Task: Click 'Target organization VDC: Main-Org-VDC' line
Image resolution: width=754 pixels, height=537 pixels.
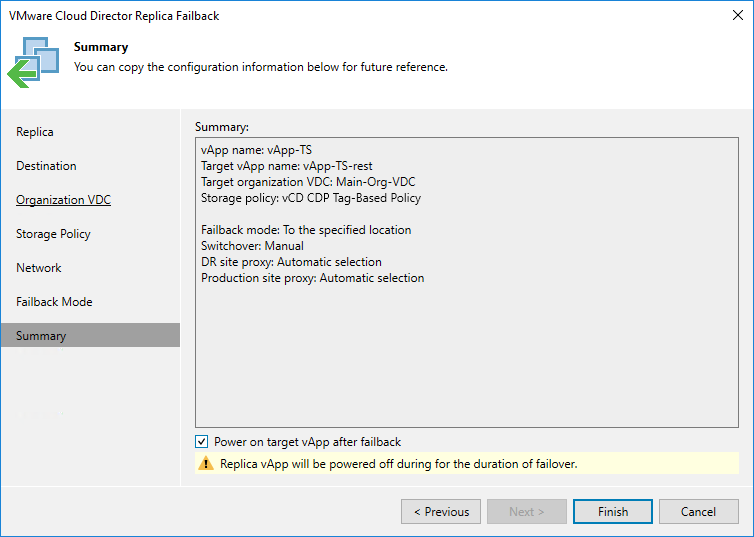Action: coord(308,182)
